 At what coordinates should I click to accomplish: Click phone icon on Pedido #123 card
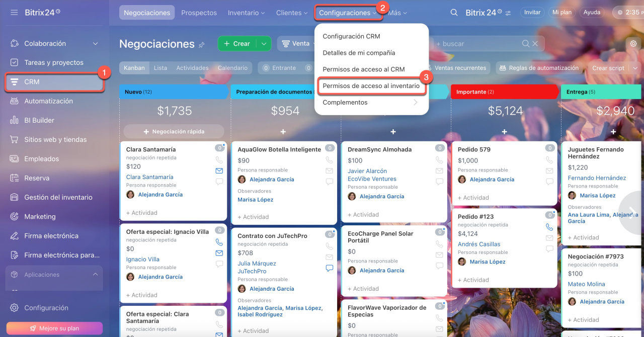point(549,227)
